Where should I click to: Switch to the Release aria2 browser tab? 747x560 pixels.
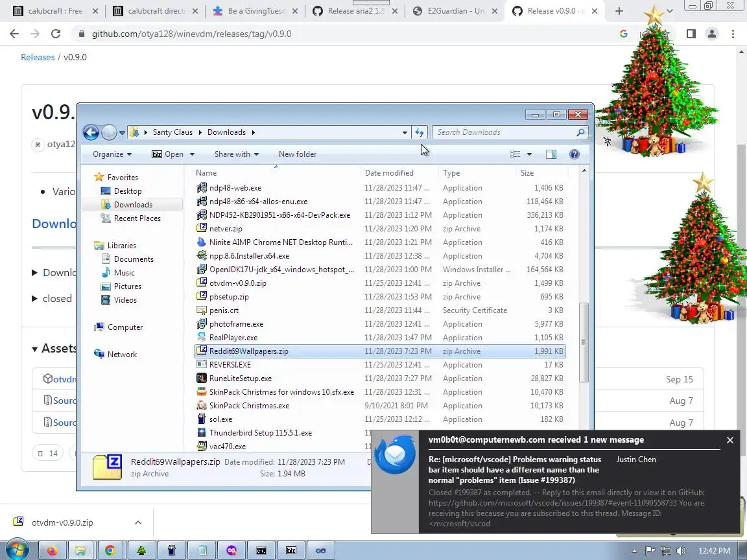click(355, 11)
